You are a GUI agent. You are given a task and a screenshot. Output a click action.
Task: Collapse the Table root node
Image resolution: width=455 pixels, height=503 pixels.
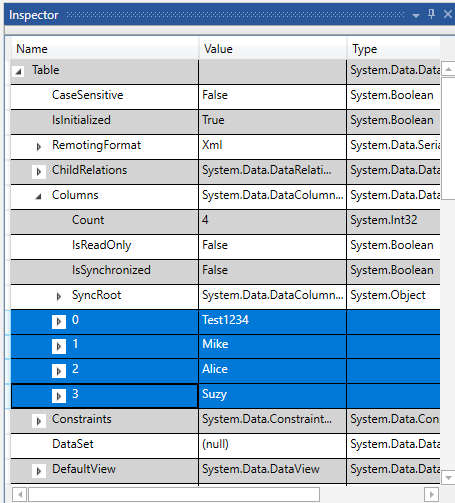(18, 71)
